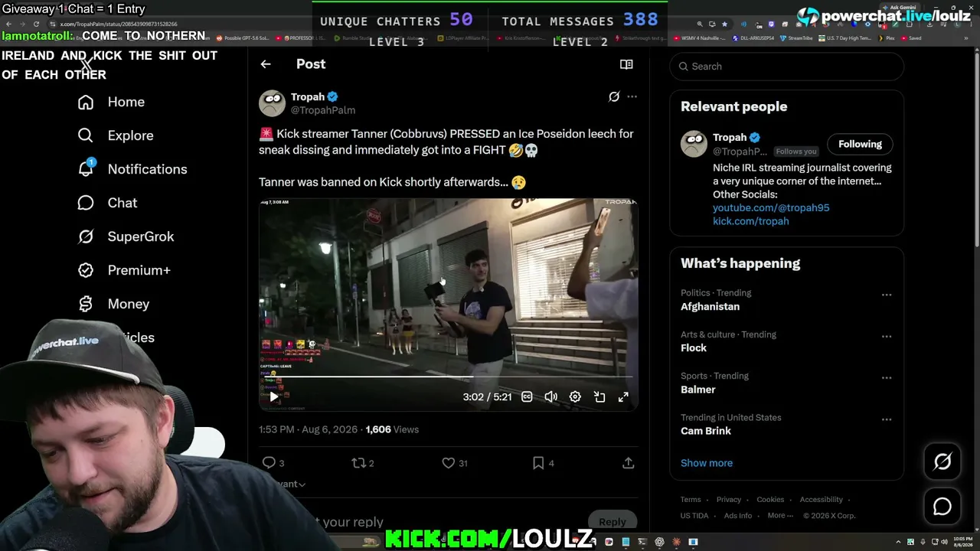This screenshot has height=551, width=980.
Task: Toggle the Following button for Tropah
Action: click(x=860, y=144)
